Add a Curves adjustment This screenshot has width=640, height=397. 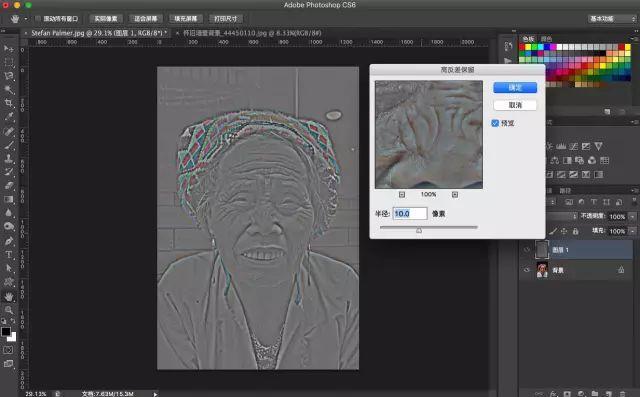(x=574, y=146)
